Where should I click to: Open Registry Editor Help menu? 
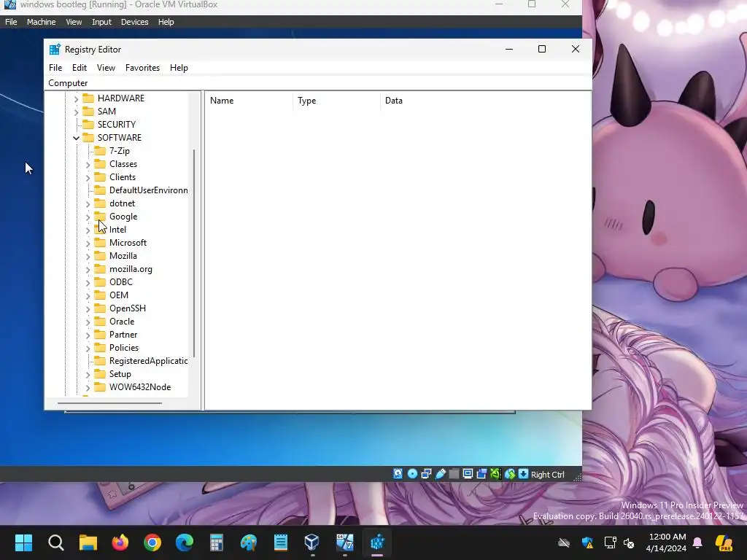coord(179,68)
